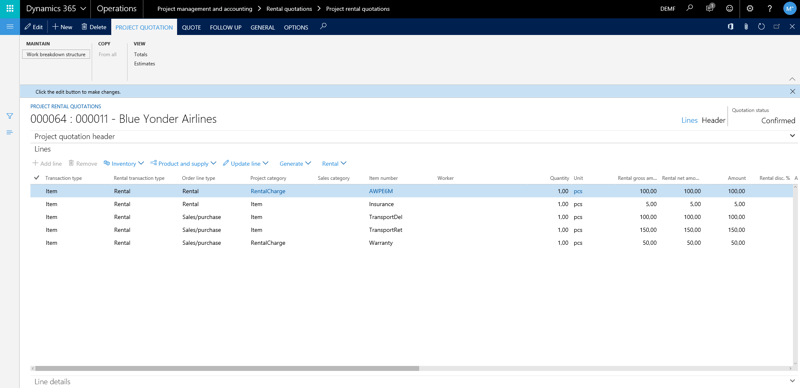Click the refresh page icon
Image resolution: width=800 pixels, height=388 pixels.
pos(761,27)
